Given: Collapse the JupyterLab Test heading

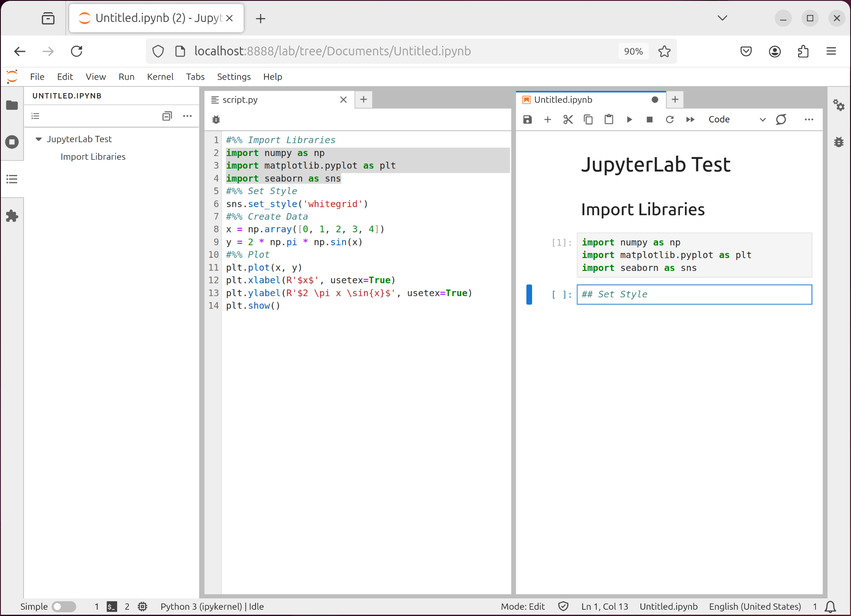Looking at the screenshot, I should pos(39,139).
